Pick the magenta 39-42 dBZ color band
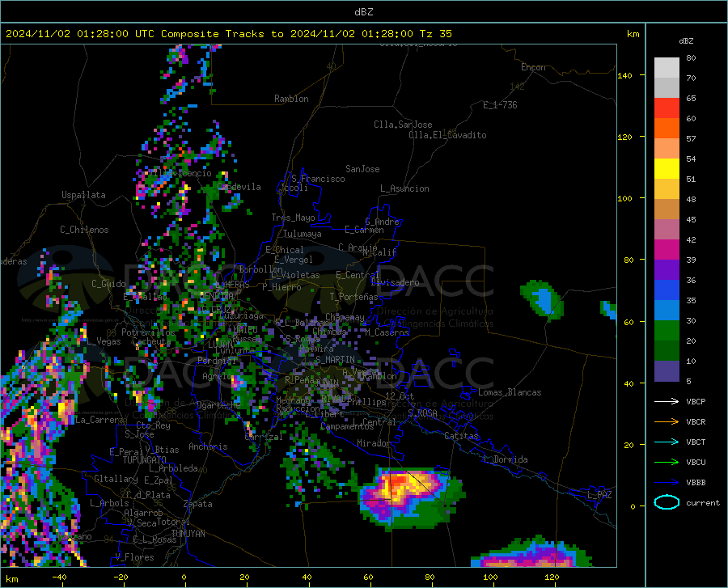The width and height of the screenshot is (728, 588). (x=667, y=250)
